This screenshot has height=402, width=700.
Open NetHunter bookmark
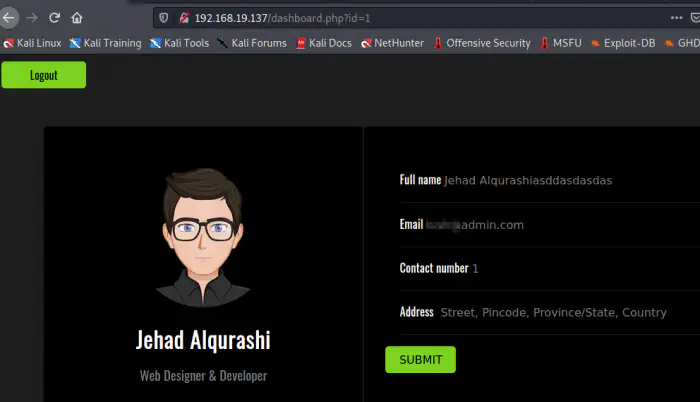392,43
